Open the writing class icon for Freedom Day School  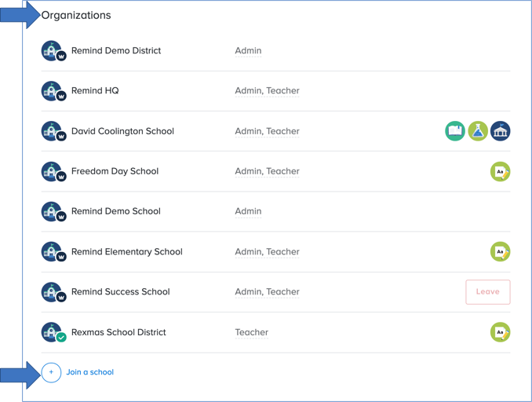(x=500, y=171)
